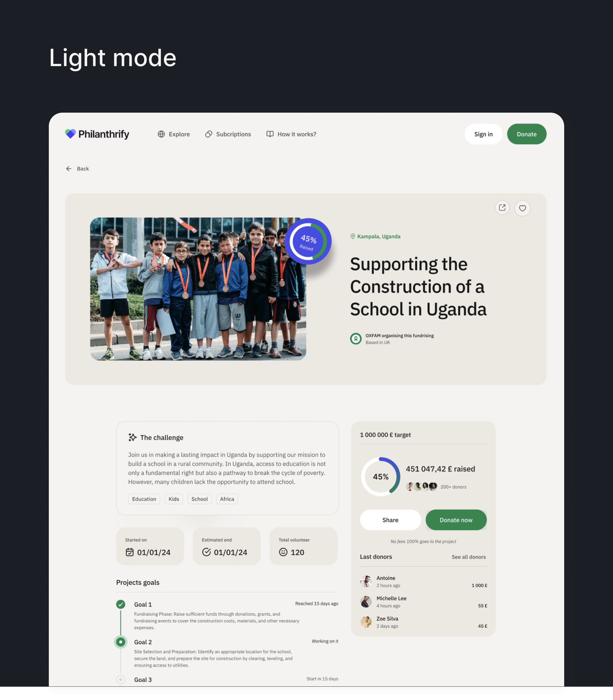
Task: Go back using the left arrow icon
Action: click(69, 169)
